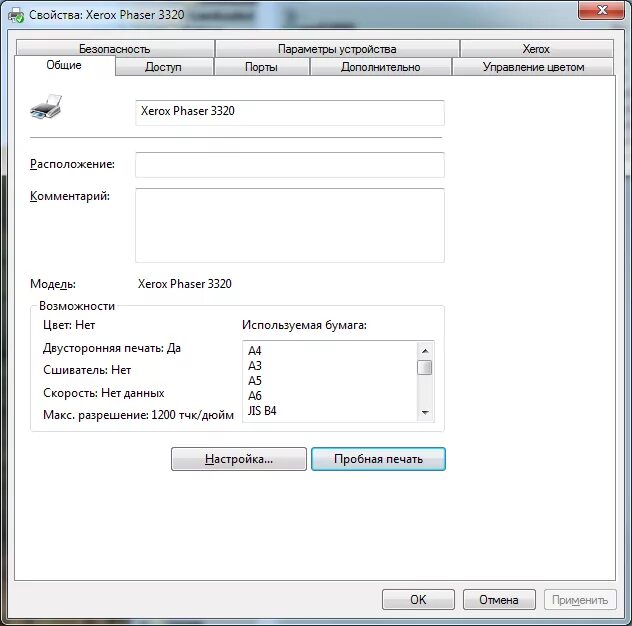Click the Цвет: Нет text
632x626 pixels.
click(69, 325)
